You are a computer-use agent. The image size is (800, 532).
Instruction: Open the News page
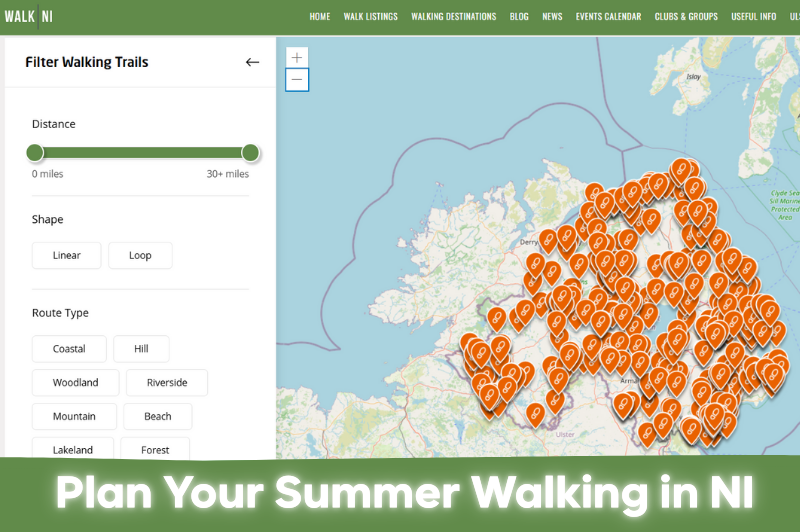pos(552,16)
